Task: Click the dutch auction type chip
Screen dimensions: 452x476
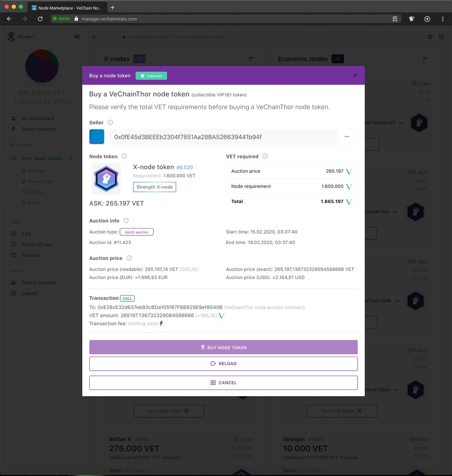Action: (137, 232)
